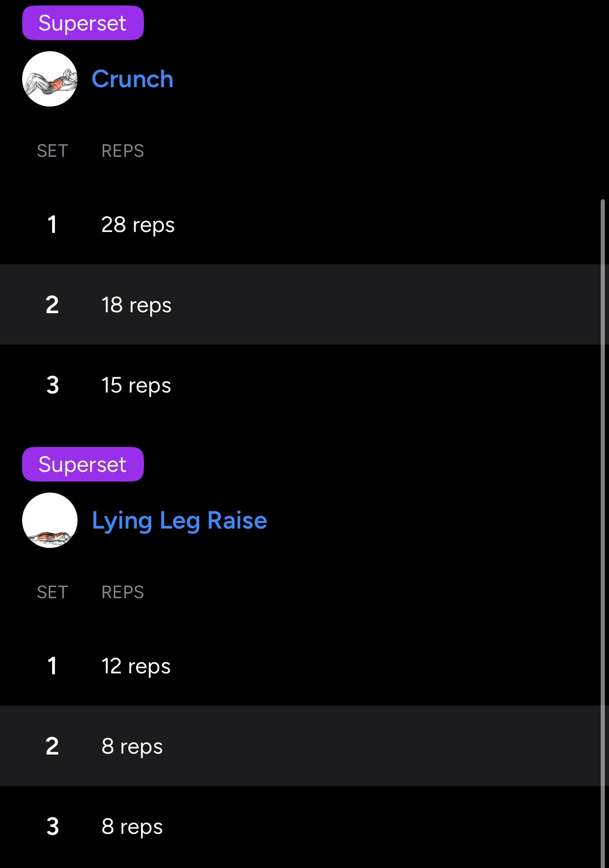Tap the Crunch exercise illustration icon
Screen dimensions: 609x868
50,79
